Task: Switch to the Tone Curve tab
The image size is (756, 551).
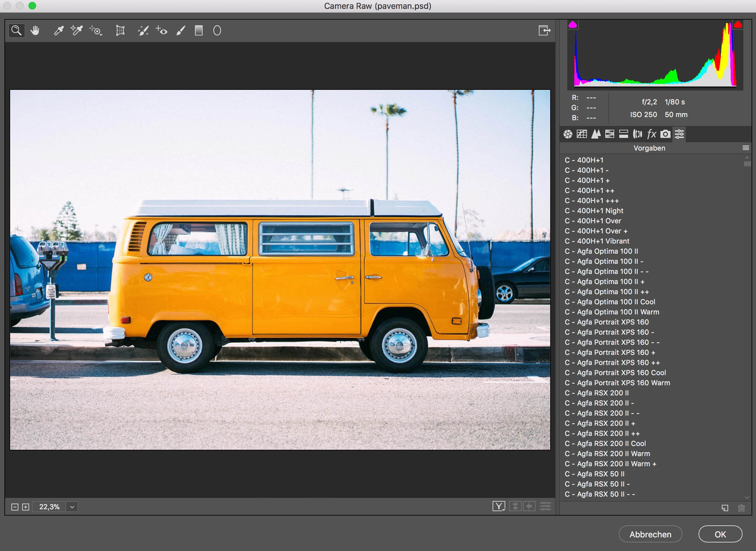Action: [582, 134]
